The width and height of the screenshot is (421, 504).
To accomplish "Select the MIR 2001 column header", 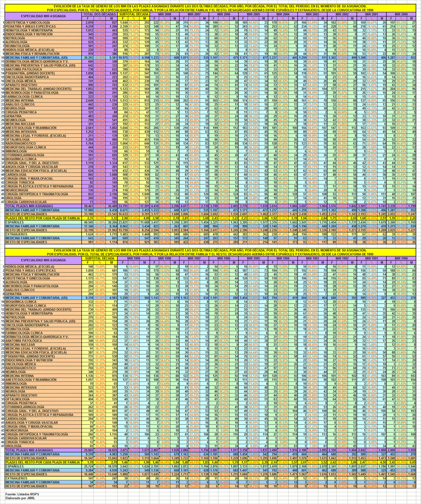I will 372,14.
